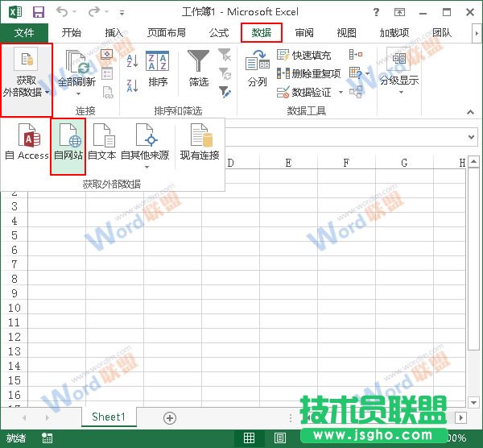This screenshot has height=448, width=483.
Task: Sort descending Z to A
Action: click(x=132, y=85)
